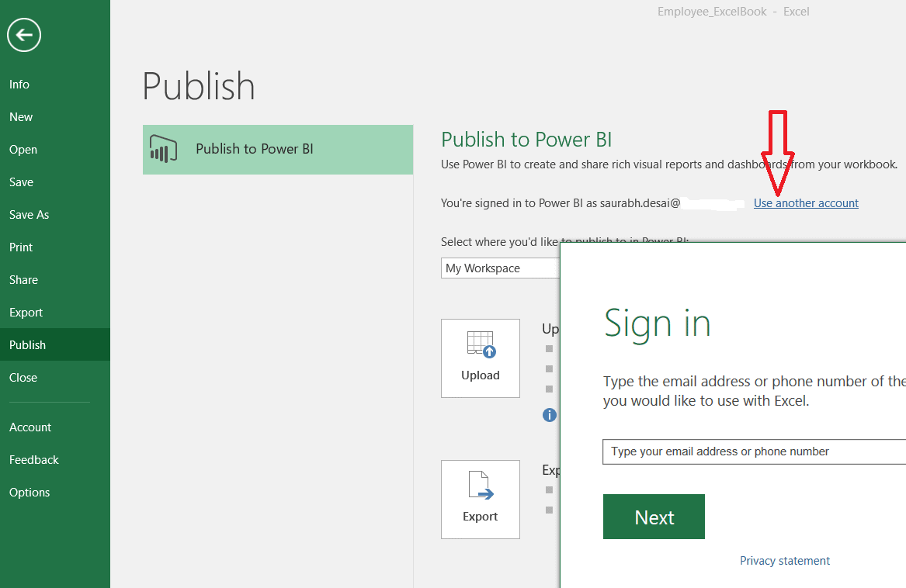
Task: Select the Publish sidebar item
Action: tap(55, 345)
